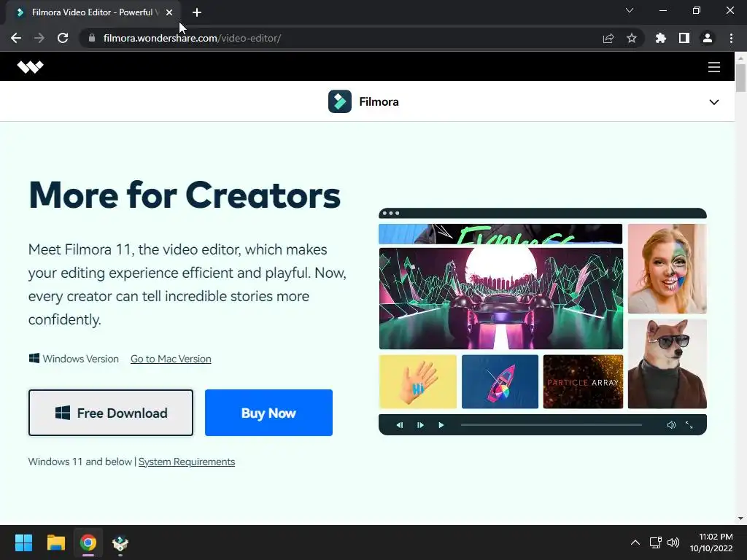This screenshot has width=747, height=560.
Task: Click the Windows Version logo icon
Action: 34,358
